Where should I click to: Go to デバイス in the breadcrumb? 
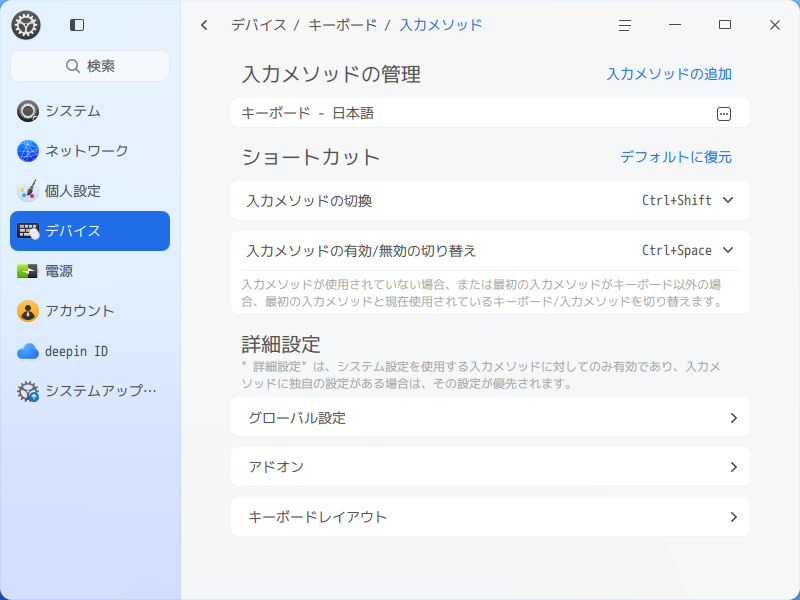[259, 25]
